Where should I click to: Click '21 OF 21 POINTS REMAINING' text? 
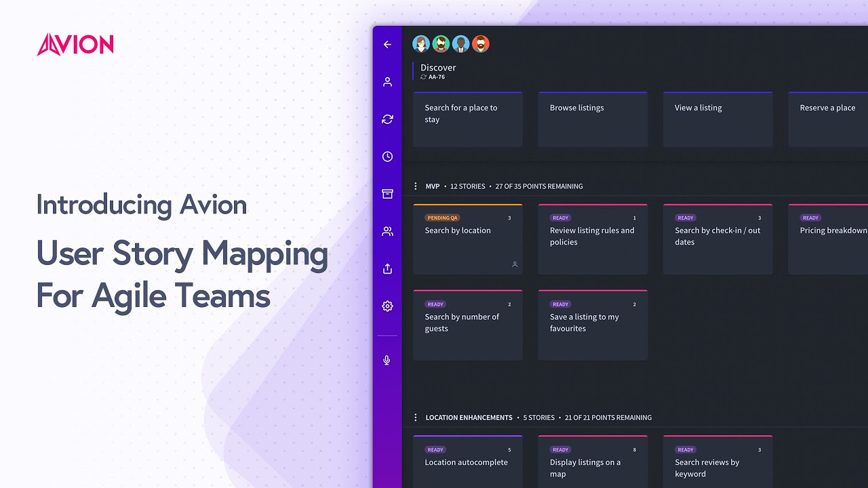click(x=608, y=418)
